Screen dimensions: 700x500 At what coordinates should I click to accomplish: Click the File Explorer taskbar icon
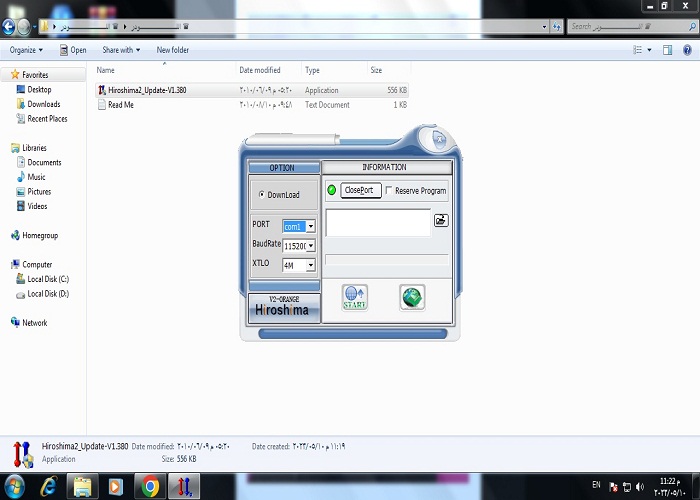tap(82, 487)
